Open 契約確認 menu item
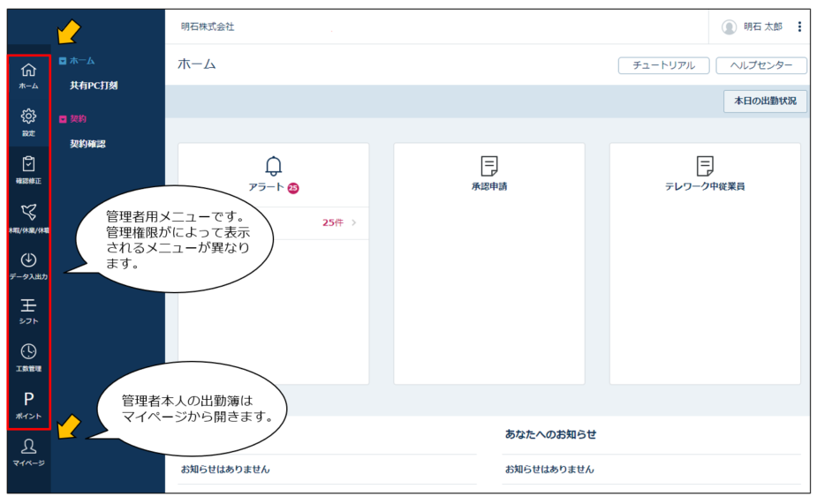This screenshot has height=504, width=817. pyautogui.click(x=88, y=144)
